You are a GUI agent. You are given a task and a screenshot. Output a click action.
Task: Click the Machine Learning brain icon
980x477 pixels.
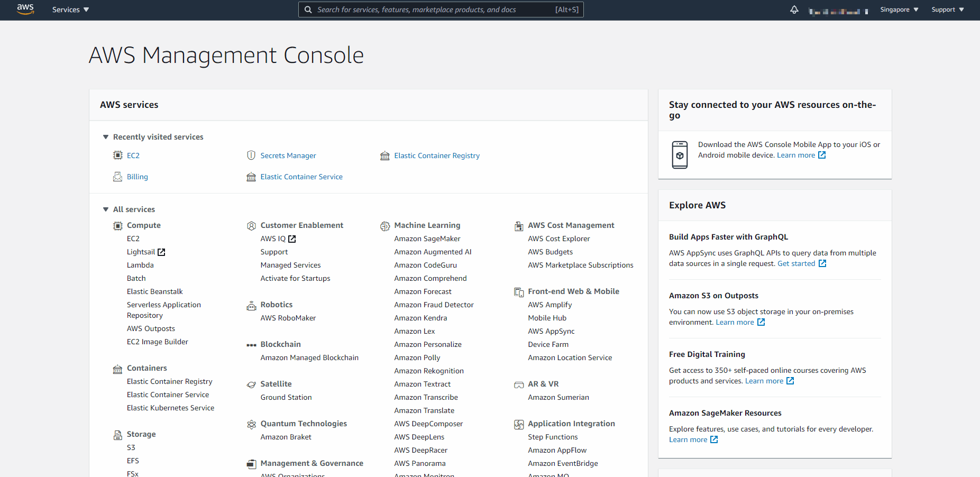coord(385,226)
